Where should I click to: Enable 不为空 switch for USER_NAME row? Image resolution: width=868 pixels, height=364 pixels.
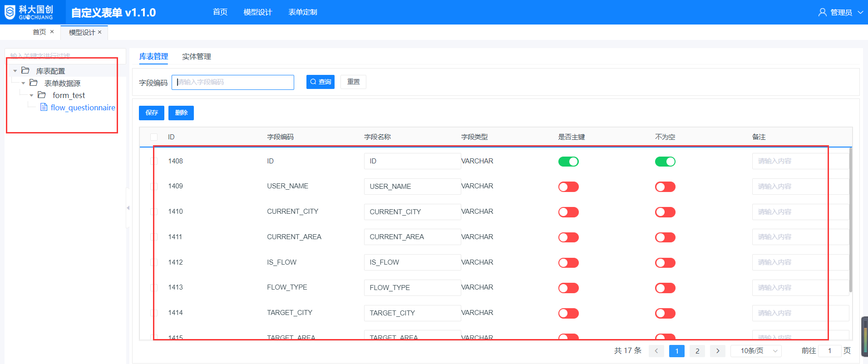coord(665,187)
